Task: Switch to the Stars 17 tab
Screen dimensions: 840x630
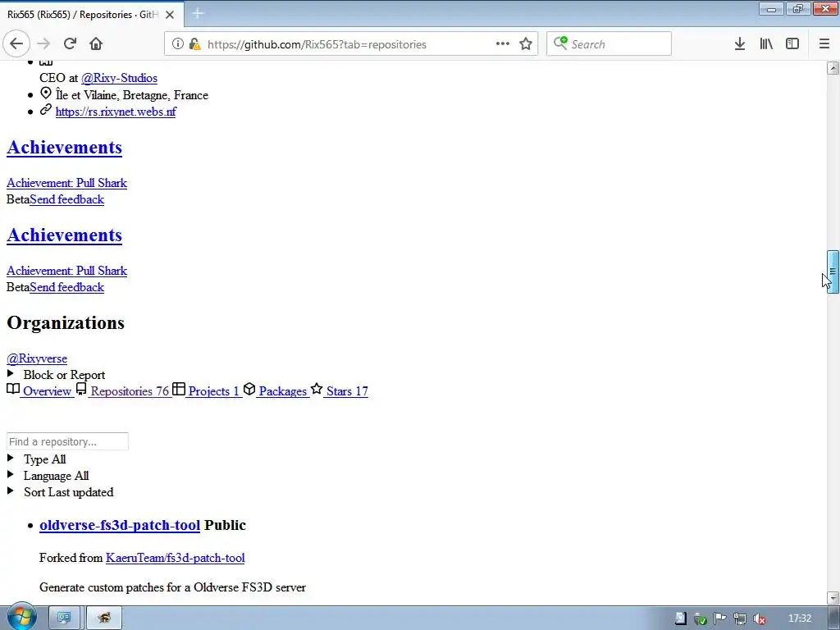Action: (x=340, y=390)
